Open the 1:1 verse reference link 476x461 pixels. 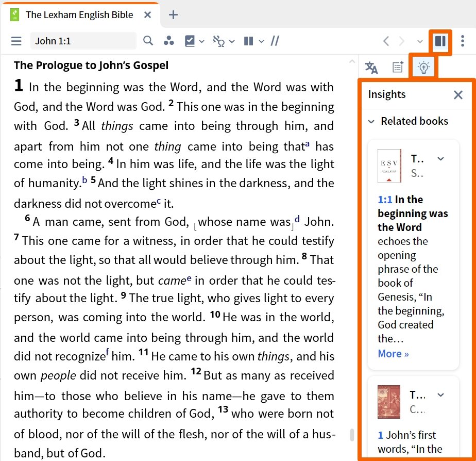point(385,200)
